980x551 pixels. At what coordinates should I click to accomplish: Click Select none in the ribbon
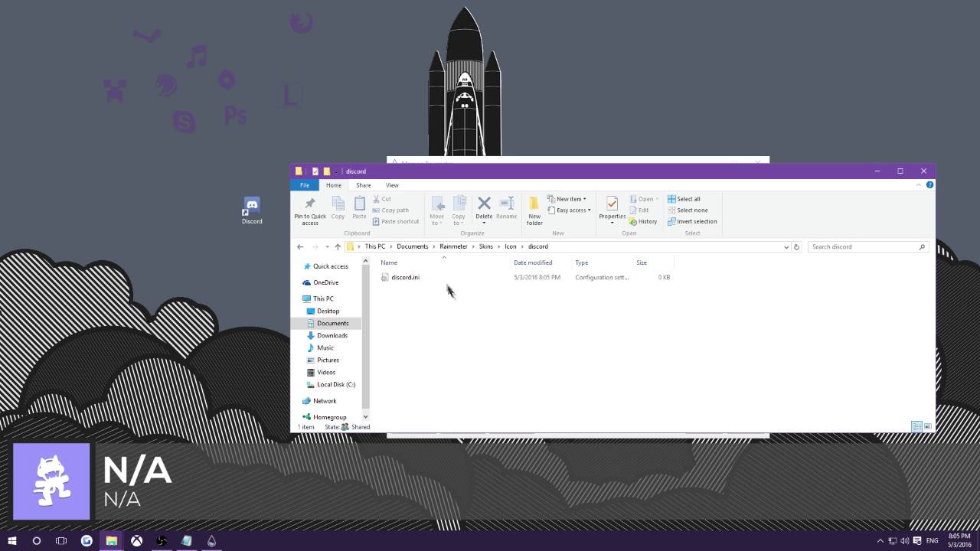(x=688, y=210)
